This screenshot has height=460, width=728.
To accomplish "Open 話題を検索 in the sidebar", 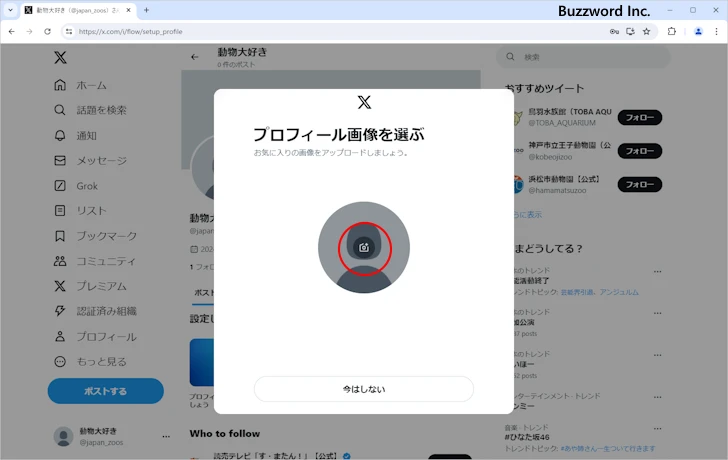I will pyautogui.click(x=90, y=110).
